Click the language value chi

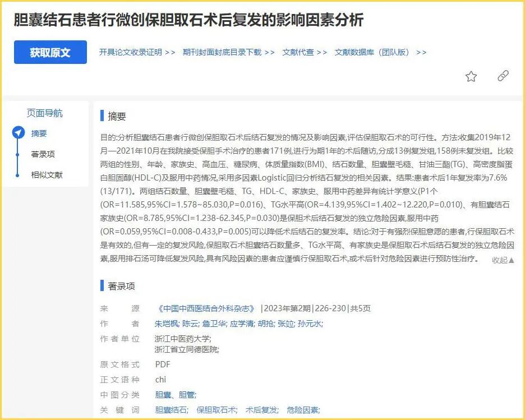161,380
